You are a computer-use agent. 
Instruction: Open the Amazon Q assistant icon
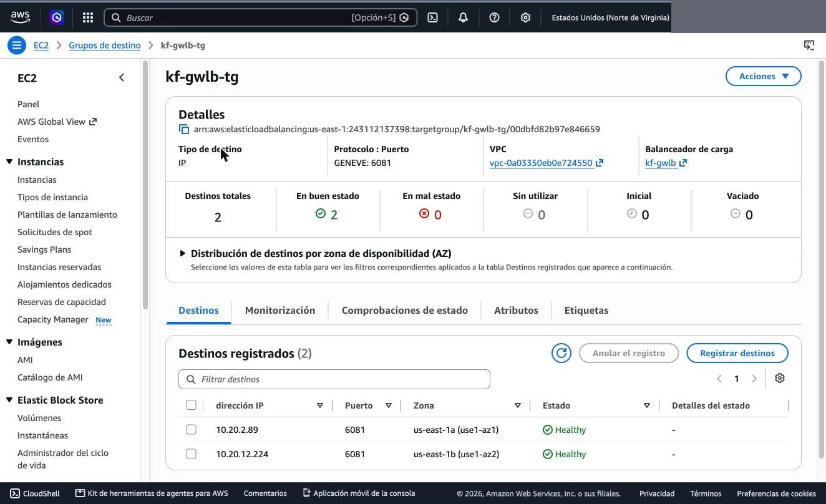57,17
